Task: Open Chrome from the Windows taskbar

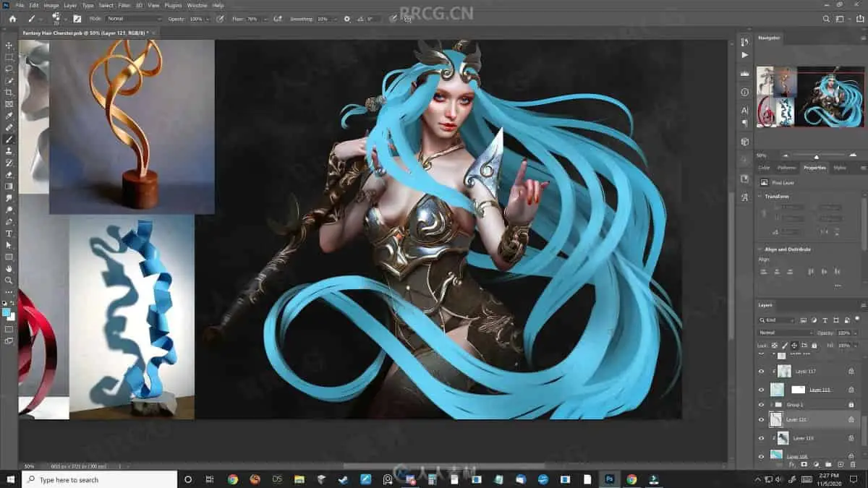Action: (233, 479)
